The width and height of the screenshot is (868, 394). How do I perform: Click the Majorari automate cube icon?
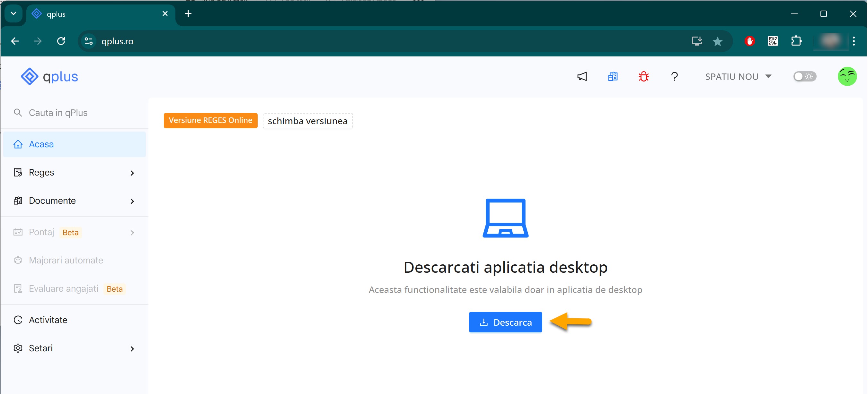point(18,261)
